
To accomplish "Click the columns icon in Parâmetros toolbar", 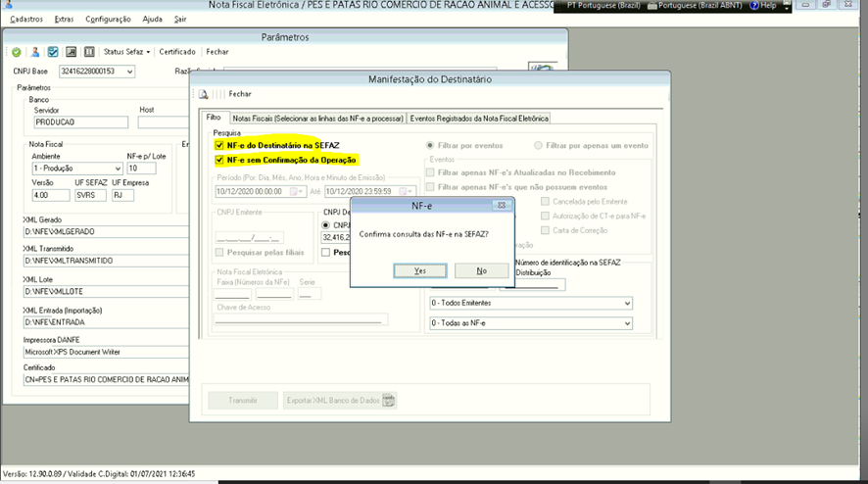I will (89, 52).
